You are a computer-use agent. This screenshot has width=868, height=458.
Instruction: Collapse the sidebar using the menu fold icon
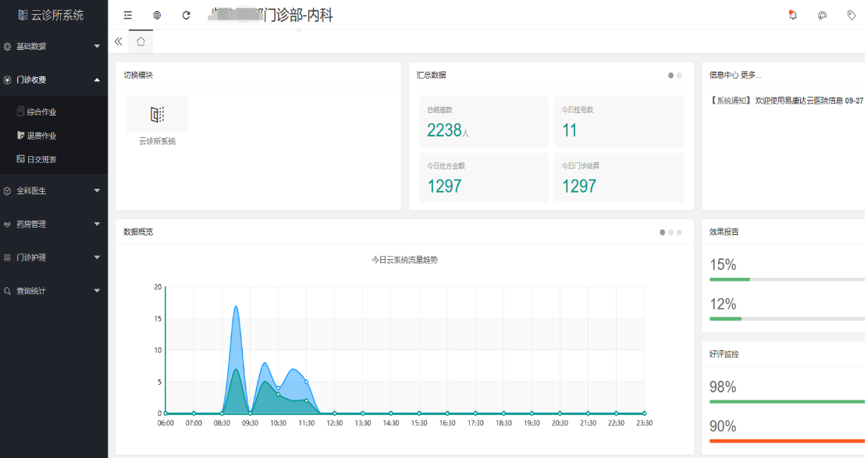(x=128, y=15)
